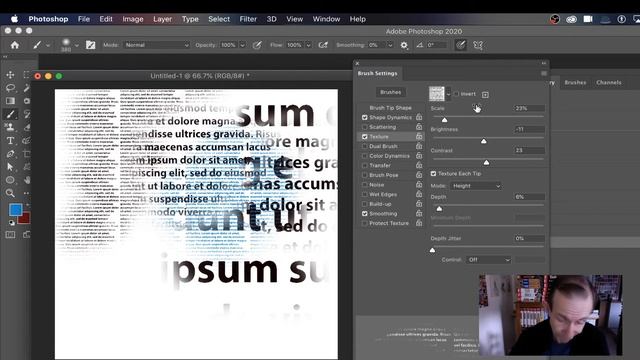Open the Window menu

tap(326, 19)
